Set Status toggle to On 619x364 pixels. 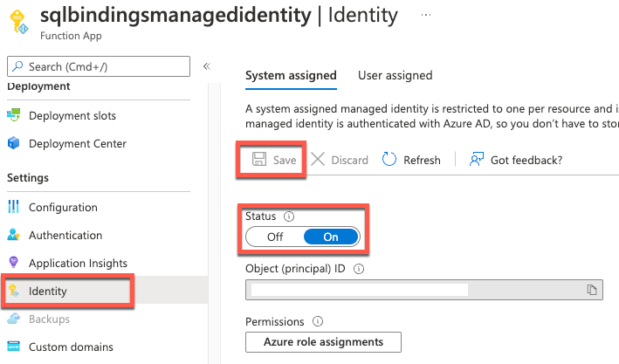point(331,237)
